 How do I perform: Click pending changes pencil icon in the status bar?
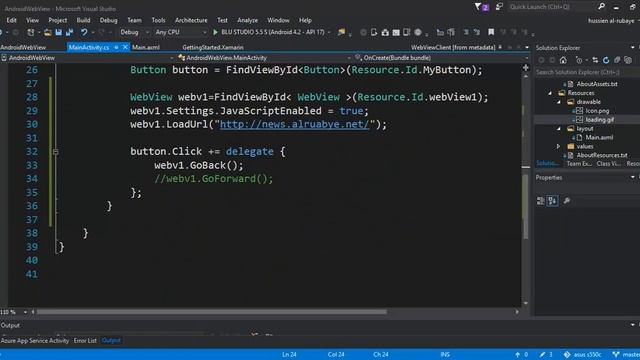click(x=542, y=354)
